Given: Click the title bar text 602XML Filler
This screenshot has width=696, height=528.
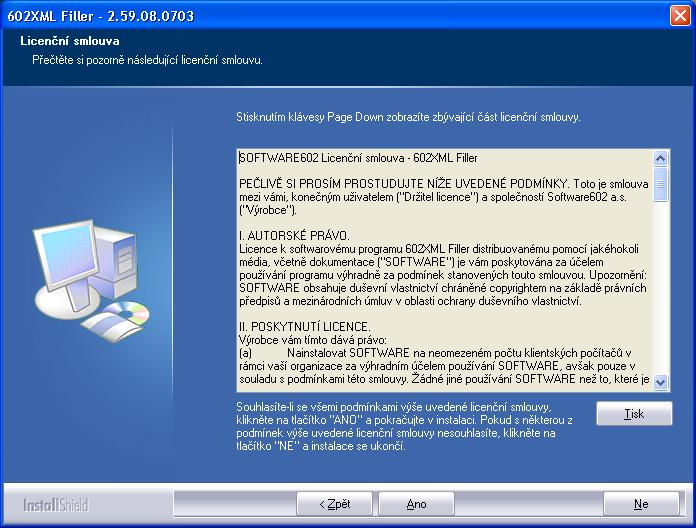Looking at the screenshot, I should pos(101,16).
